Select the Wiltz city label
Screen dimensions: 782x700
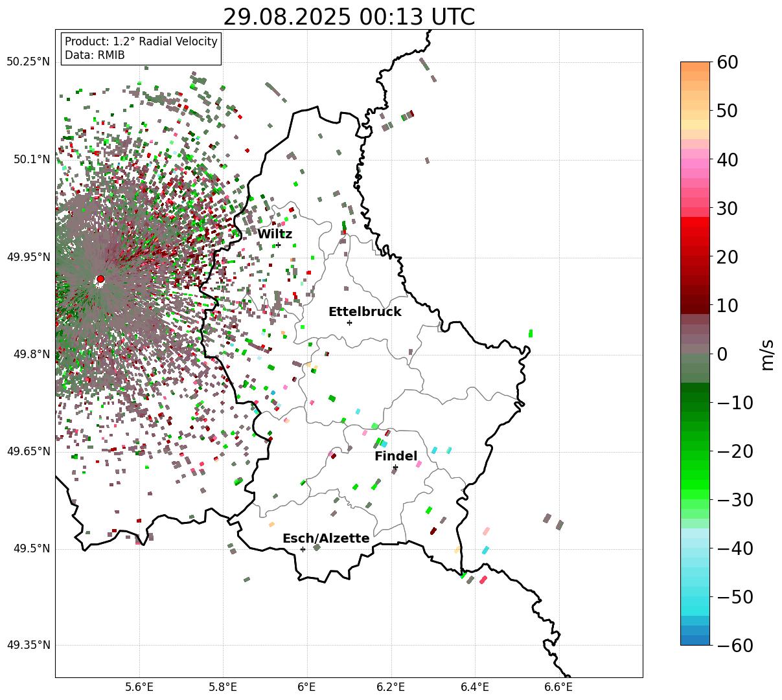click(275, 234)
